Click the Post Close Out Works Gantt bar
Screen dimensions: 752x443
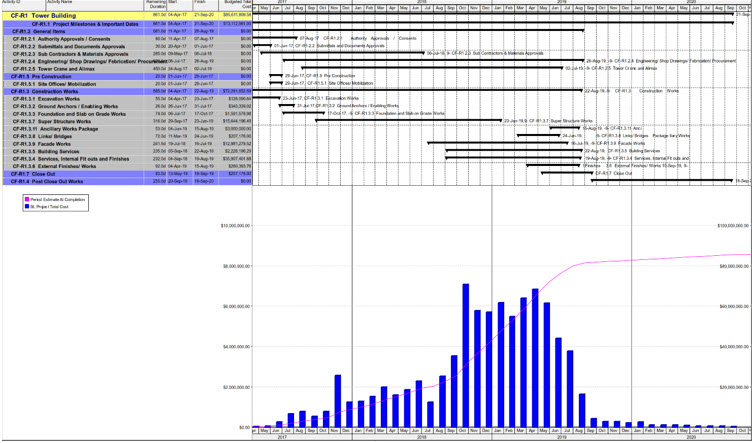pyautogui.click(x=662, y=181)
